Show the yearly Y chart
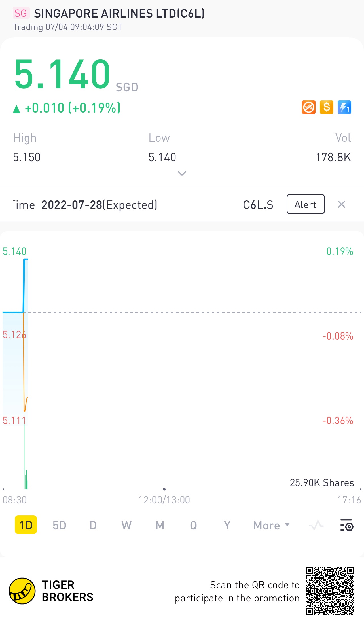The height and width of the screenshot is (625, 364). pyautogui.click(x=227, y=525)
